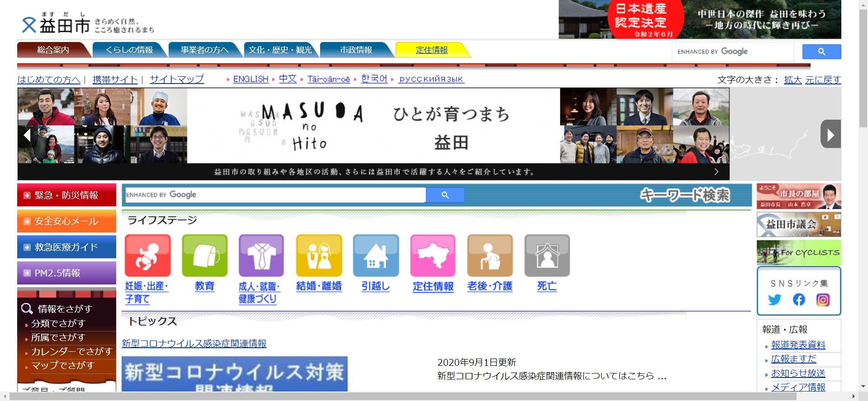Image resolution: width=868 pixels, height=401 pixels.
Task: Open the Masuda city council banner
Action: click(x=799, y=224)
